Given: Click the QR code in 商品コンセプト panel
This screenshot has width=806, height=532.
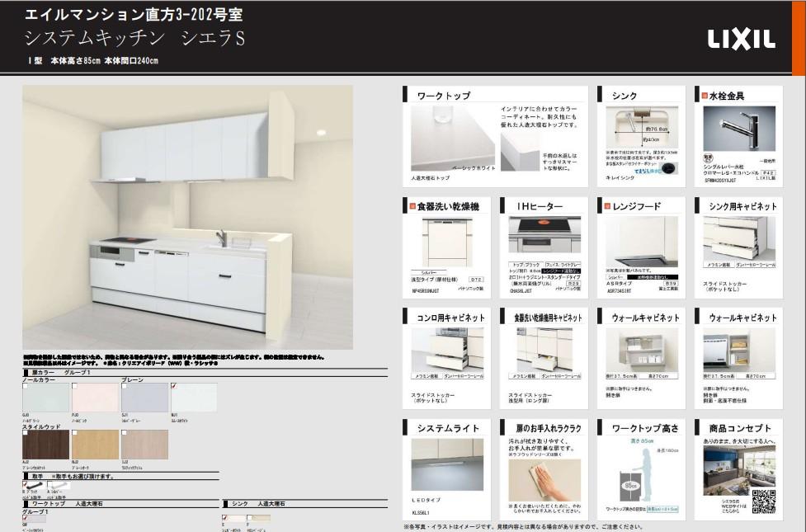Looking at the screenshot, I should 764,501.
